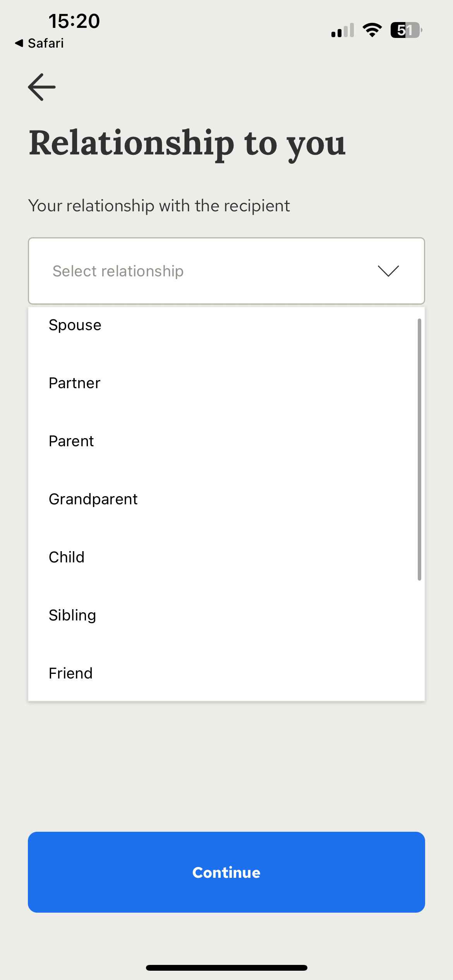Tap the back arrow icon
This screenshot has height=980, width=453.
[x=42, y=87]
